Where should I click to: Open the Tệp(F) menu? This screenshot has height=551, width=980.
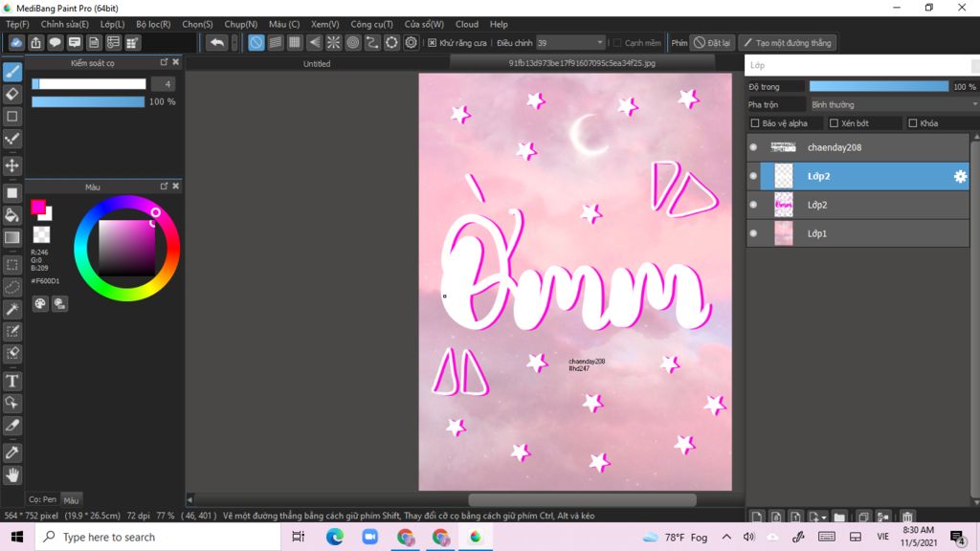(17, 24)
